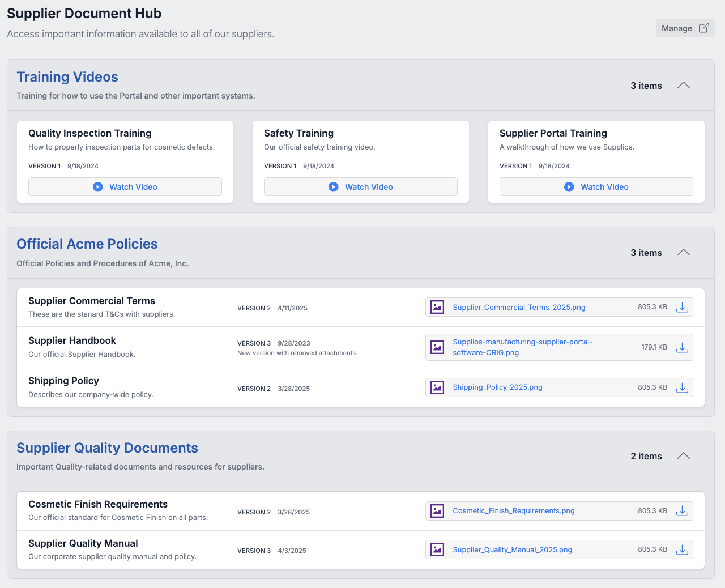Open the Cosmetic_Finish_Requirements.png file link
725x588 pixels.
tap(513, 510)
